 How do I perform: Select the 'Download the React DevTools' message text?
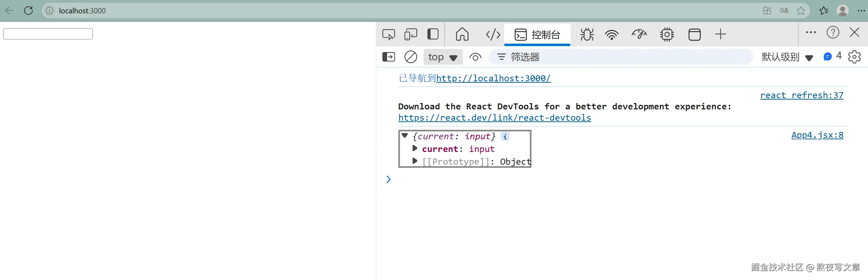pyautogui.click(x=564, y=106)
